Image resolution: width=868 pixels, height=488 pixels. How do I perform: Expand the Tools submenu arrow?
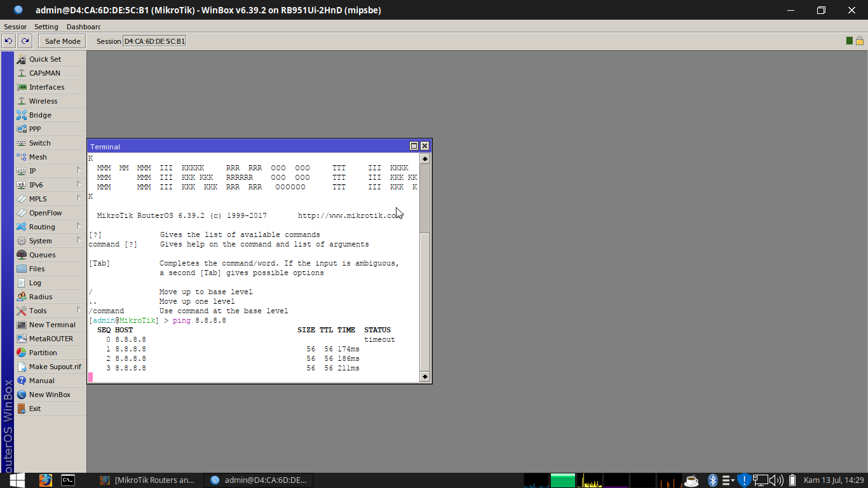[x=79, y=310]
